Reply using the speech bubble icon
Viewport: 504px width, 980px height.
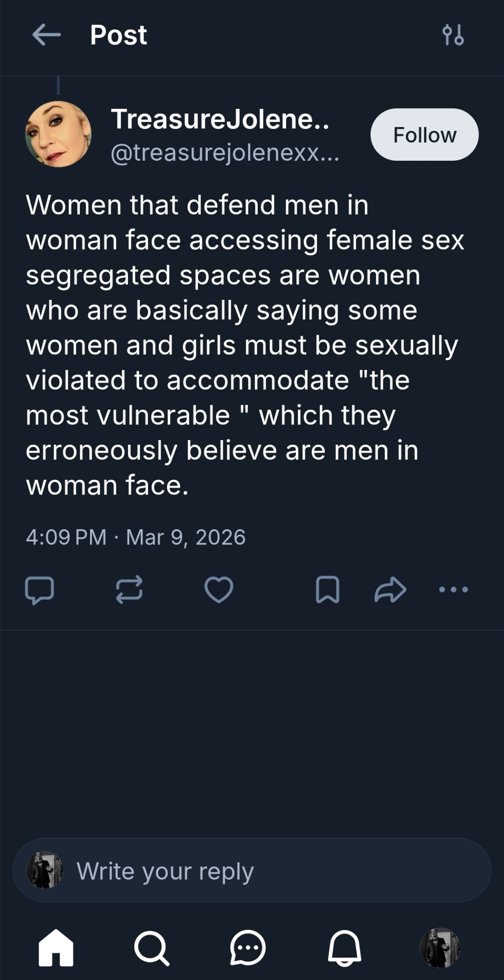pos(40,589)
